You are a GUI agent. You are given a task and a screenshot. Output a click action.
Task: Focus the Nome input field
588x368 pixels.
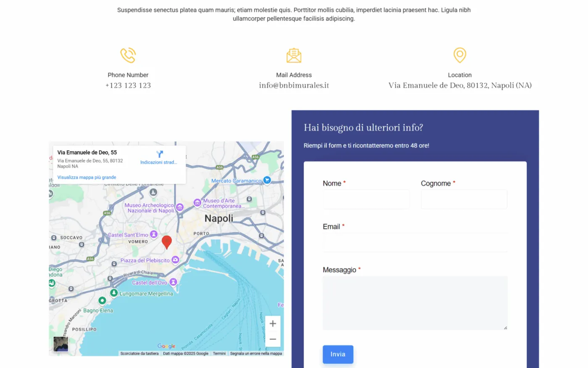(x=366, y=199)
